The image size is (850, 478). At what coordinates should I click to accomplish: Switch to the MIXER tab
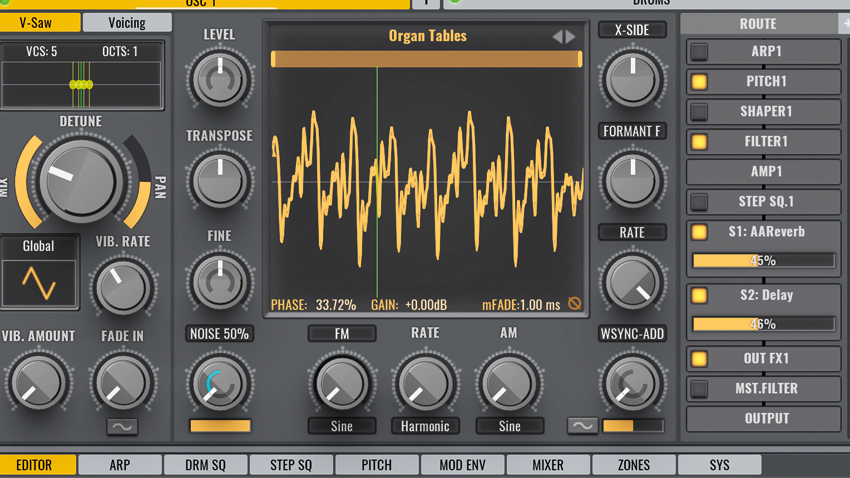click(x=548, y=465)
